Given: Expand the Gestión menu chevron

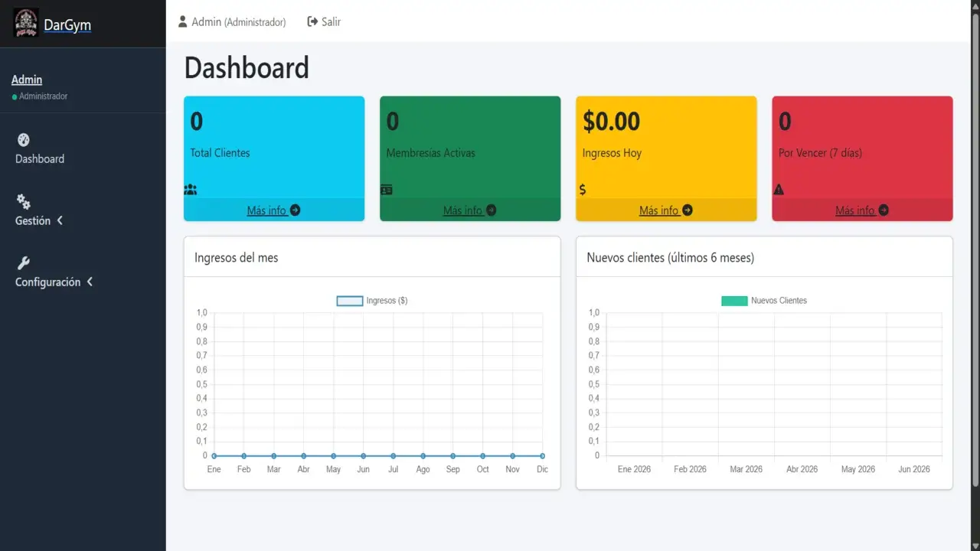Looking at the screenshot, I should click(x=60, y=220).
